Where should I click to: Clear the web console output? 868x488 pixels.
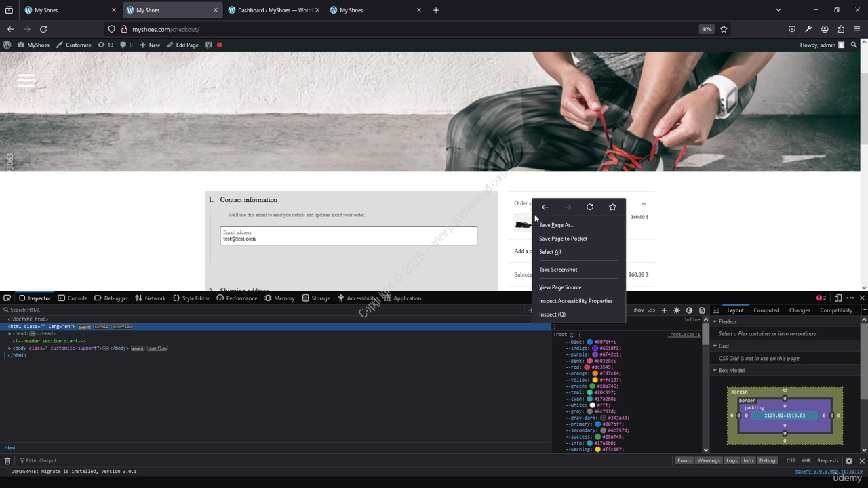pos(7,460)
